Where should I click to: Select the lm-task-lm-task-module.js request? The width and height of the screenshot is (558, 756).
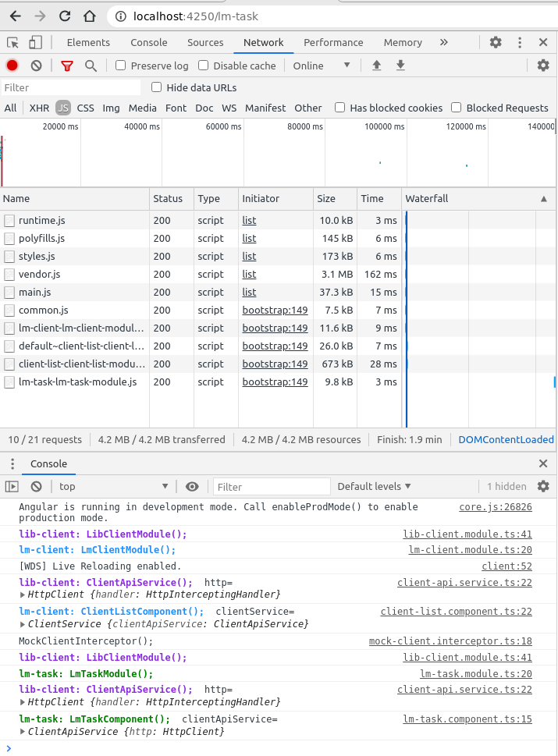(201, 382)
